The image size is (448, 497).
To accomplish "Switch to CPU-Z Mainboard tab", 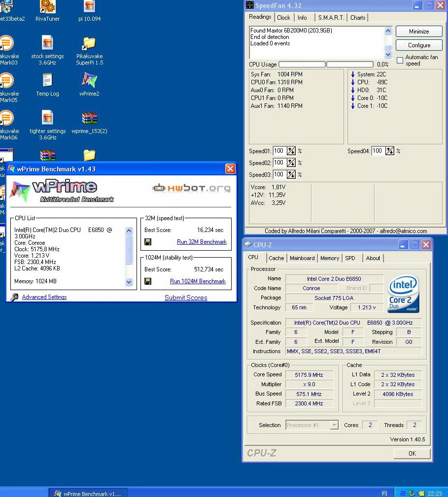I will click(x=302, y=258).
